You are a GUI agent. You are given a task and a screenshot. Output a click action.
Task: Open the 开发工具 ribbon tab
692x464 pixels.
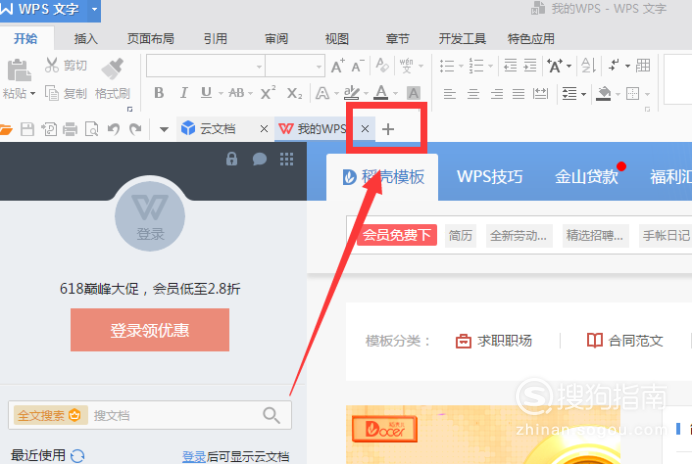(462, 39)
